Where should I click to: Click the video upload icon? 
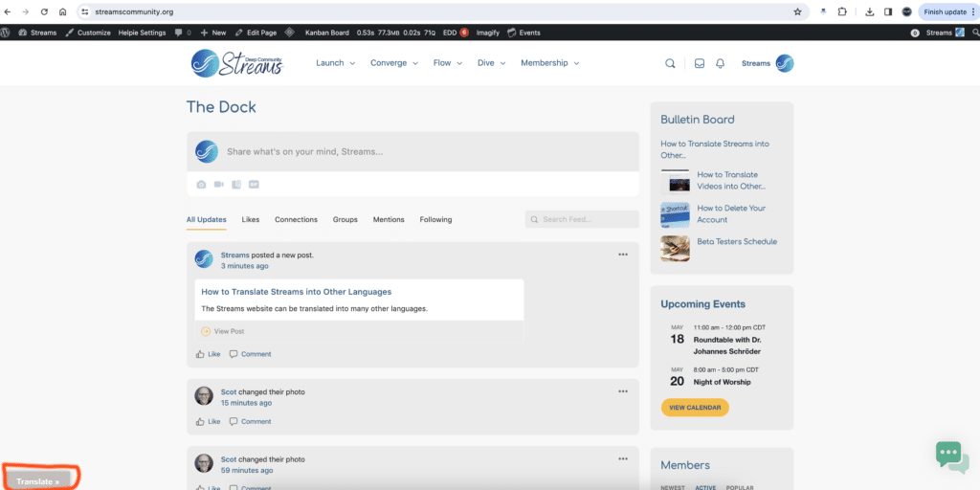(x=219, y=184)
